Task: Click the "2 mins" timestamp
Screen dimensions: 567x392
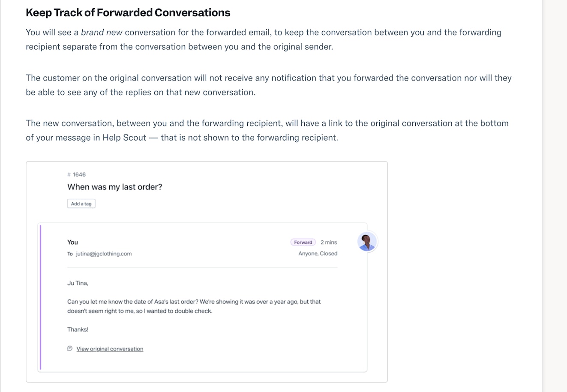Action: point(329,242)
